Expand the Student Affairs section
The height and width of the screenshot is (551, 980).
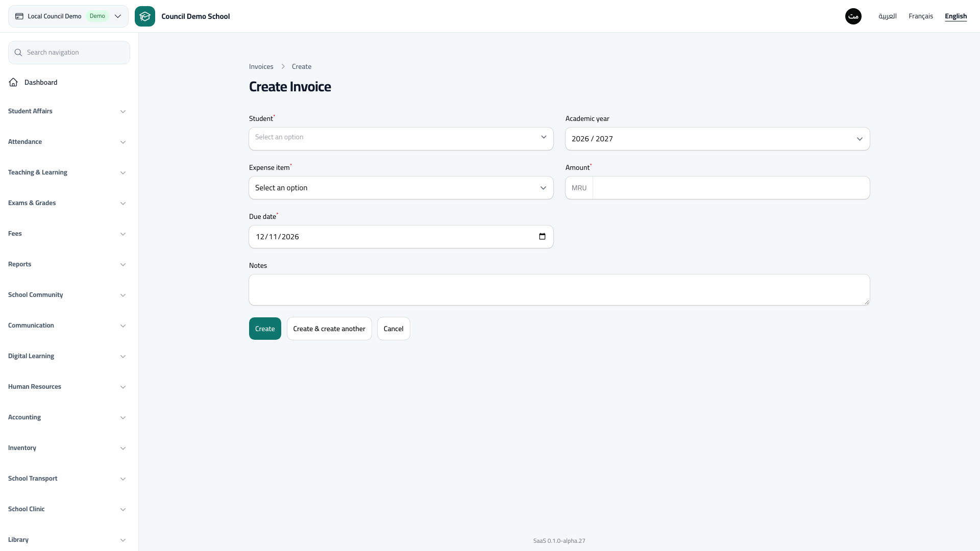tap(67, 111)
